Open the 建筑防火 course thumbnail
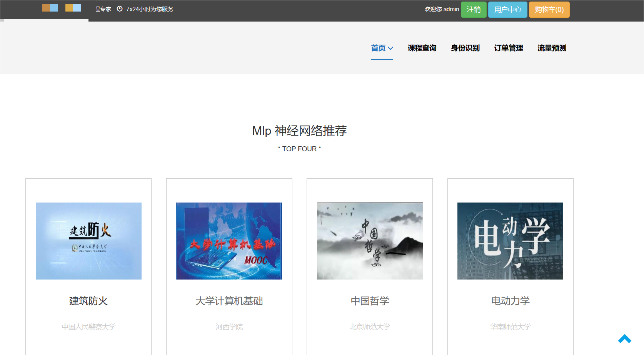 [x=88, y=241]
